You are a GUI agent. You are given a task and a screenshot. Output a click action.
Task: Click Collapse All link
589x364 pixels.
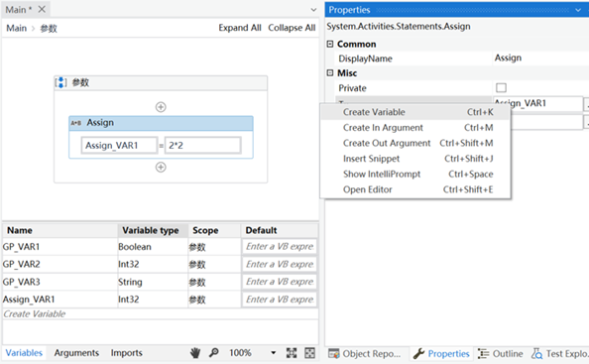coord(292,28)
